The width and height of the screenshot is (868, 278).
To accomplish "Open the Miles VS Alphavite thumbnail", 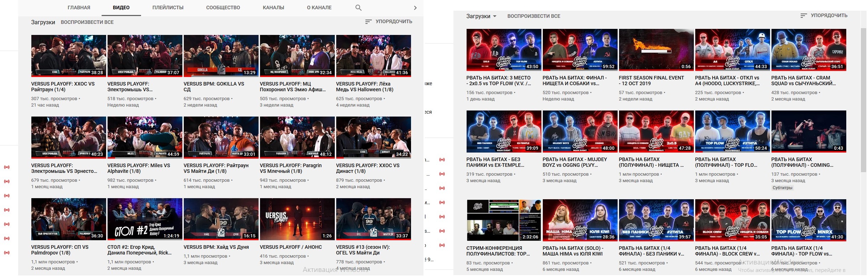I will coord(145,137).
